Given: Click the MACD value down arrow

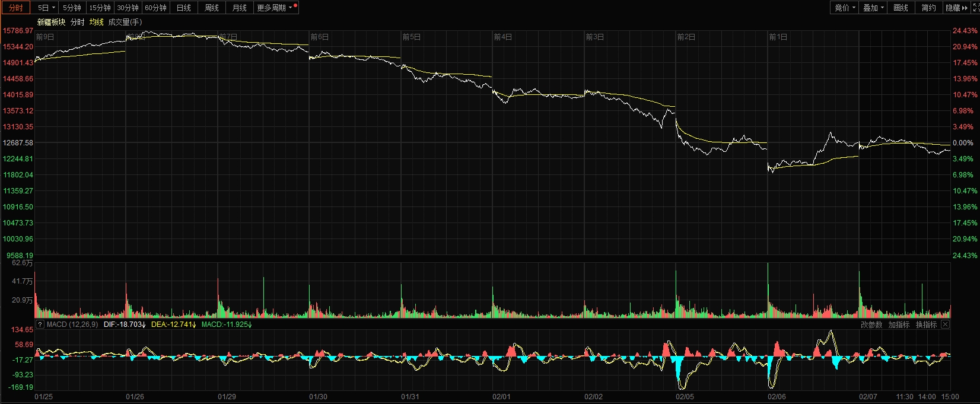Looking at the screenshot, I should coord(250,325).
